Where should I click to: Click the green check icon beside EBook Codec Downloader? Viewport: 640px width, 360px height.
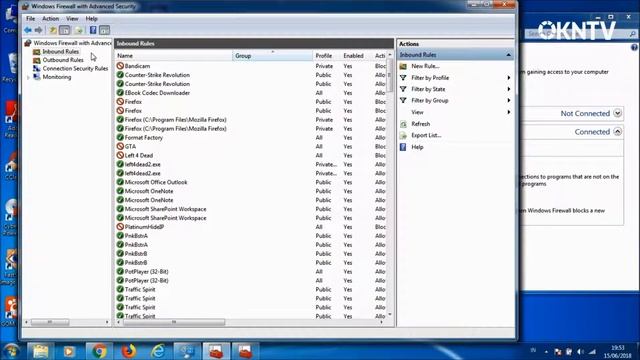[120, 93]
